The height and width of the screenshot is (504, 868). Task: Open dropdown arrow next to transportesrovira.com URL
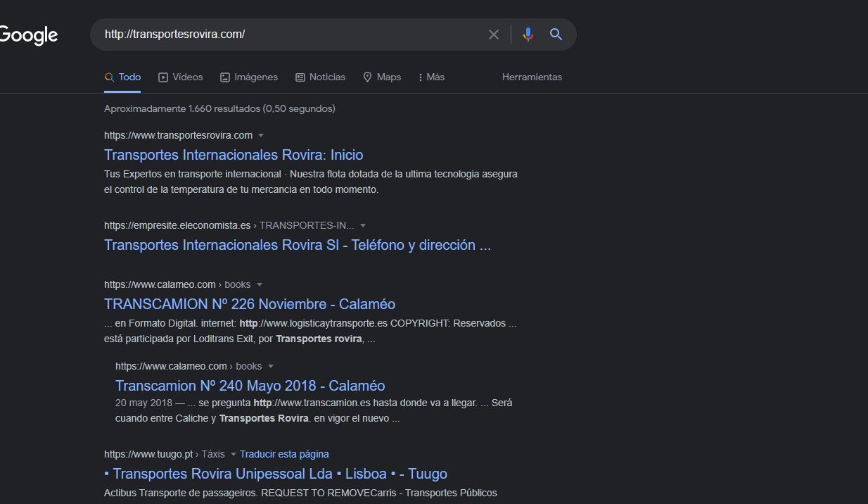tap(261, 135)
